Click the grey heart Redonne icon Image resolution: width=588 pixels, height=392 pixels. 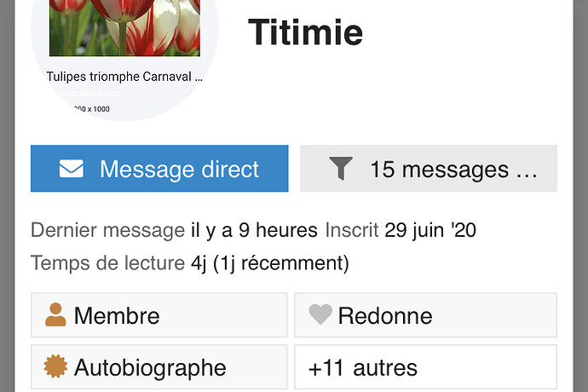[320, 314]
